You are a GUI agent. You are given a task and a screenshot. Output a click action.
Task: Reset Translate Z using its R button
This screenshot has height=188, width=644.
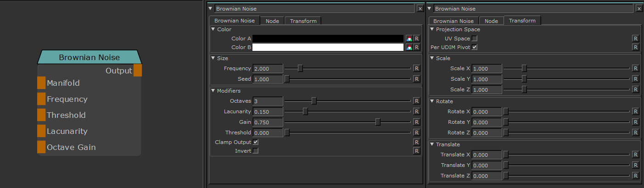pyautogui.click(x=636, y=176)
